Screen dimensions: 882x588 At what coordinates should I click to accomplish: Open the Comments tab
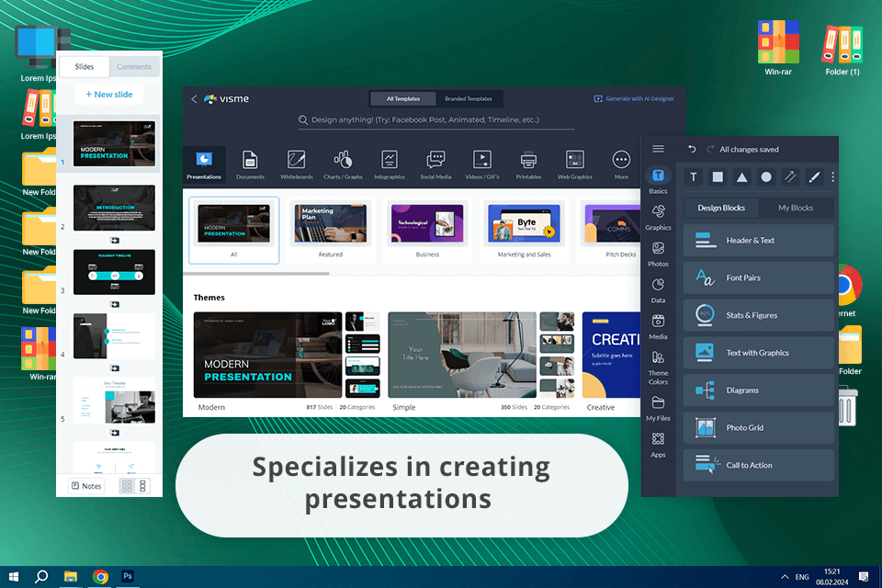click(134, 66)
